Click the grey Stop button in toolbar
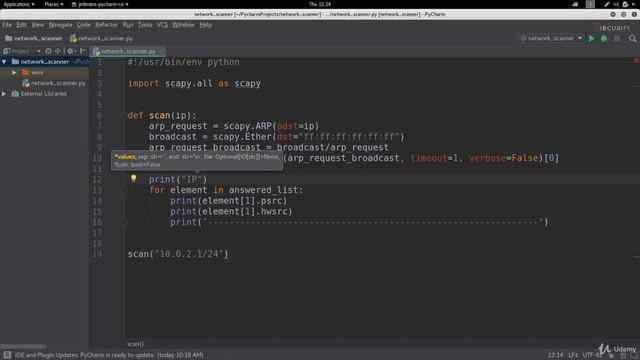The height and width of the screenshot is (360, 640). pyautogui.click(x=617, y=38)
